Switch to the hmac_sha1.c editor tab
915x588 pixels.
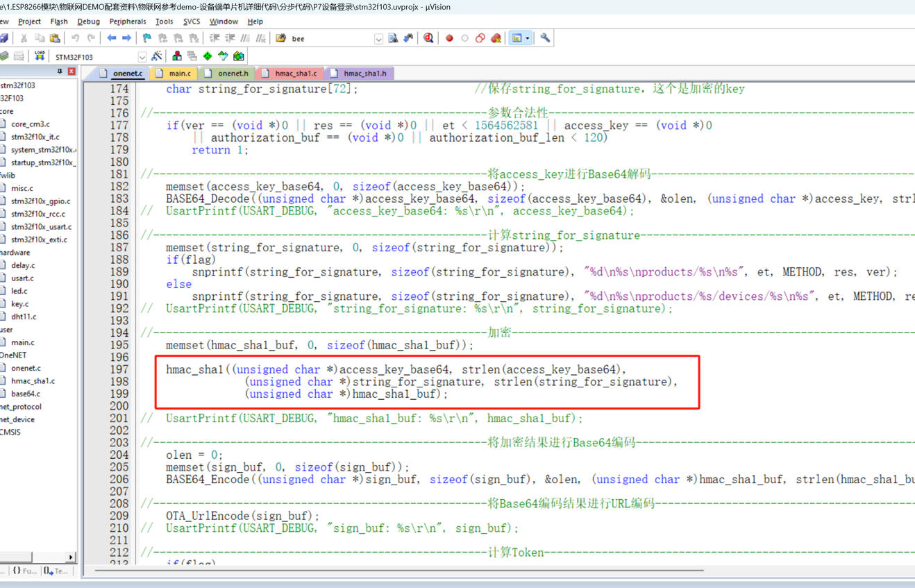(x=290, y=73)
